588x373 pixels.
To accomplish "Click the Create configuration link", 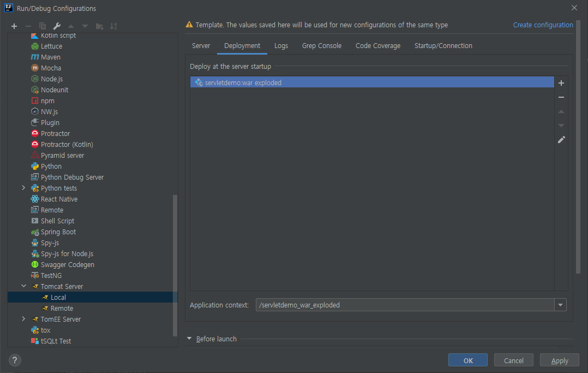I will coord(543,25).
